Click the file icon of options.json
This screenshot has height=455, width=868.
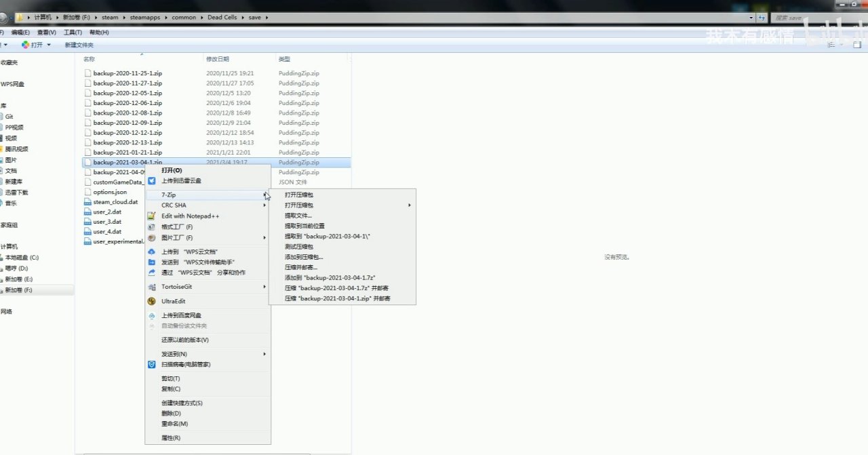point(87,192)
